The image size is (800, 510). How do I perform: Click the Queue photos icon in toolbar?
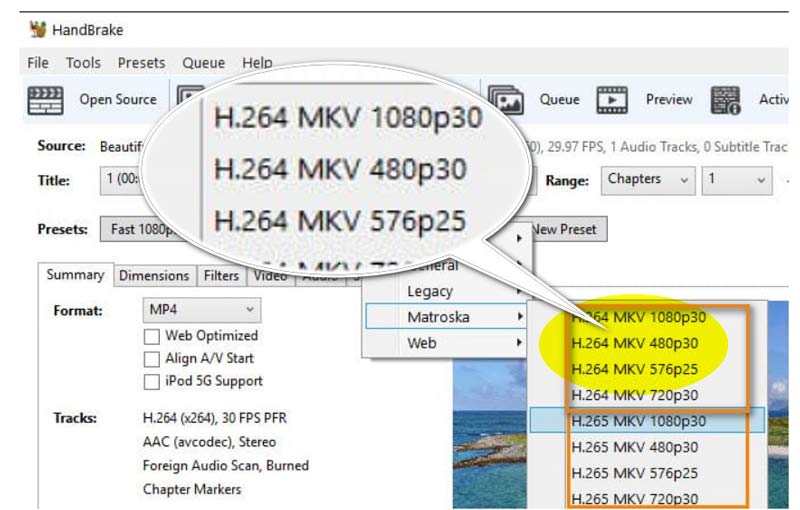click(506, 99)
